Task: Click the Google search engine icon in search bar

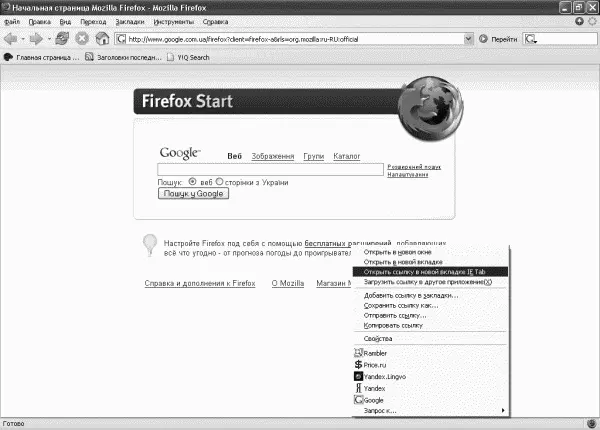Action: 530,39
